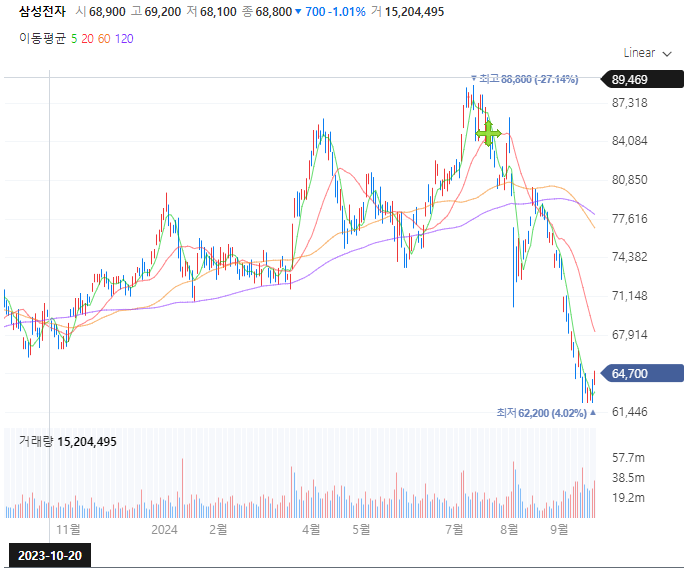
Task: Click the 80,850 price axis label
Action: pos(631,180)
